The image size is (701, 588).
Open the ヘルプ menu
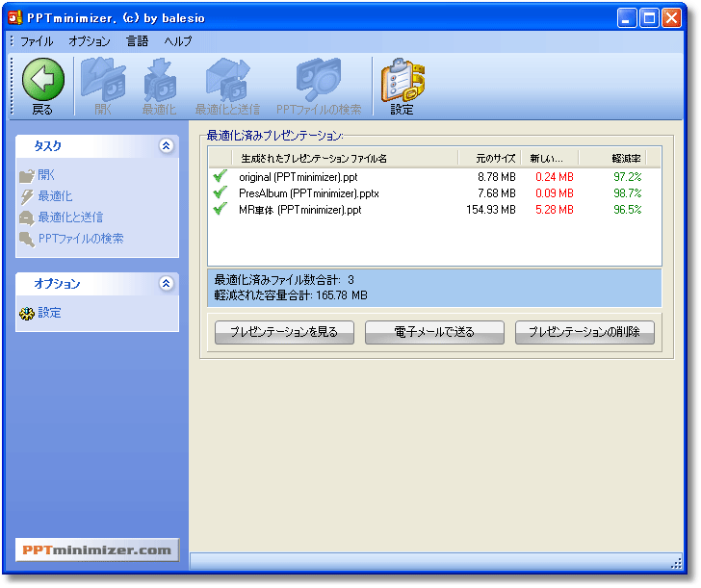[178, 41]
